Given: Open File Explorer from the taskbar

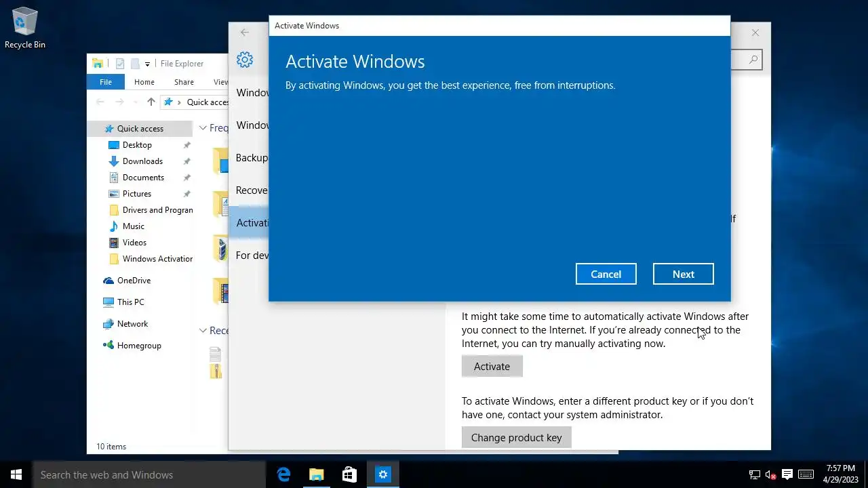Looking at the screenshot, I should pyautogui.click(x=317, y=474).
